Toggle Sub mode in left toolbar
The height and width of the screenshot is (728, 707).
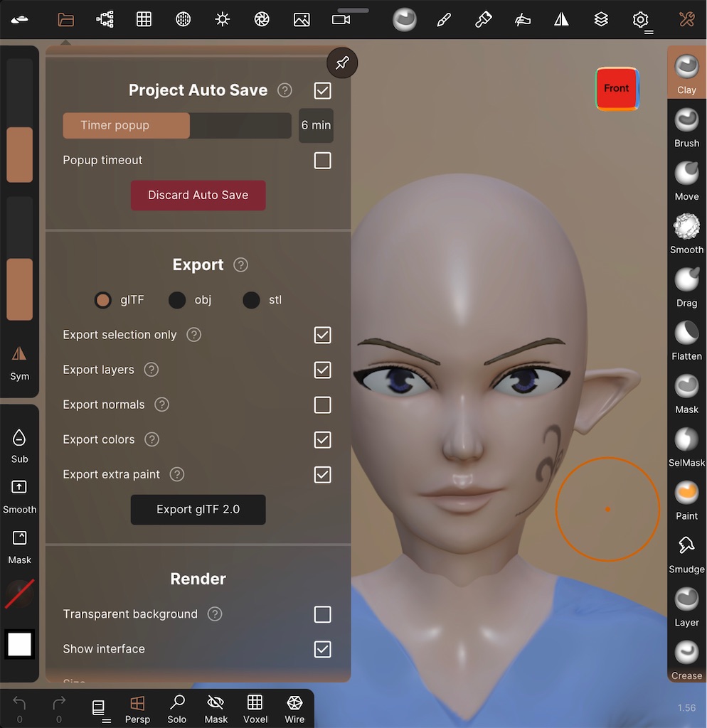pyautogui.click(x=19, y=446)
